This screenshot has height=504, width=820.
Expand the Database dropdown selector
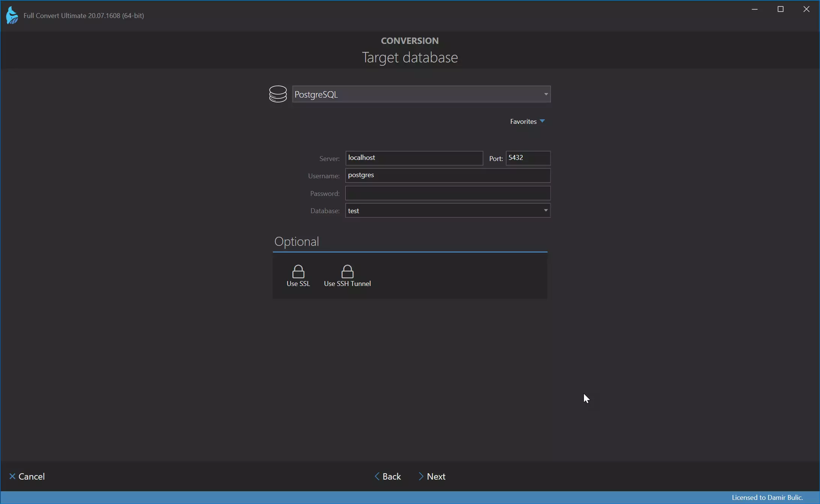point(545,210)
